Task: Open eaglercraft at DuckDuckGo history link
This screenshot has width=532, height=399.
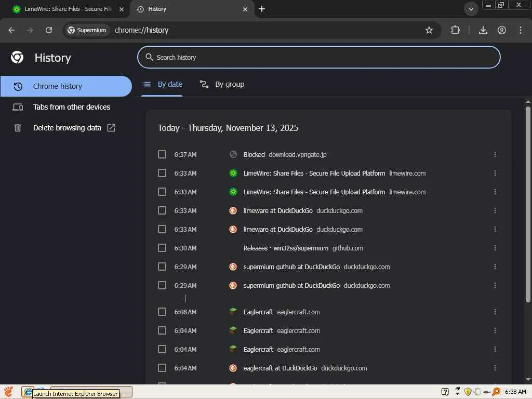Action: [280, 368]
